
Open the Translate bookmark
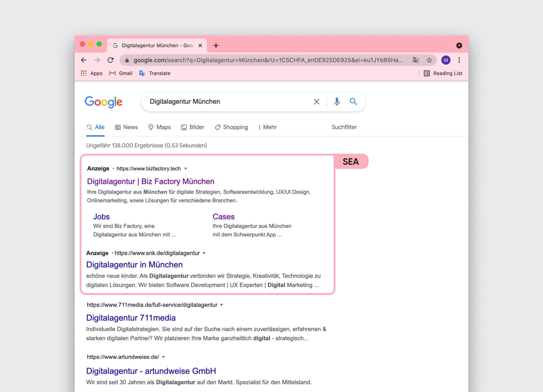click(x=155, y=73)
